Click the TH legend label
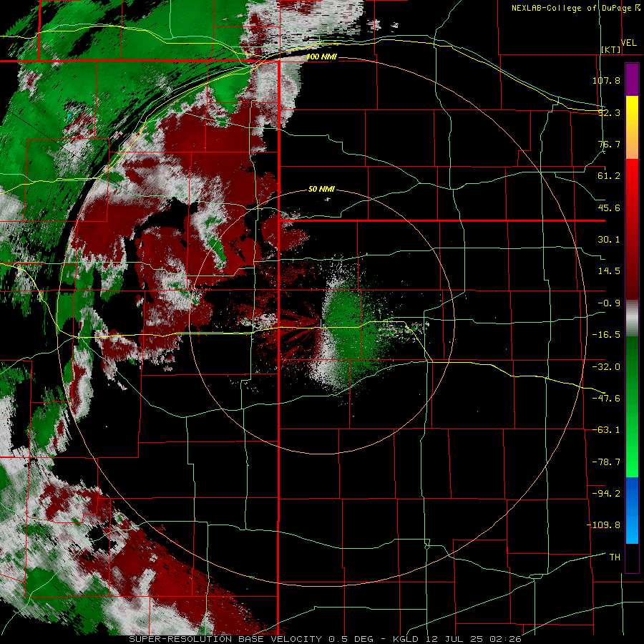This screenshot has height=644, width=644. click(615, 557)
